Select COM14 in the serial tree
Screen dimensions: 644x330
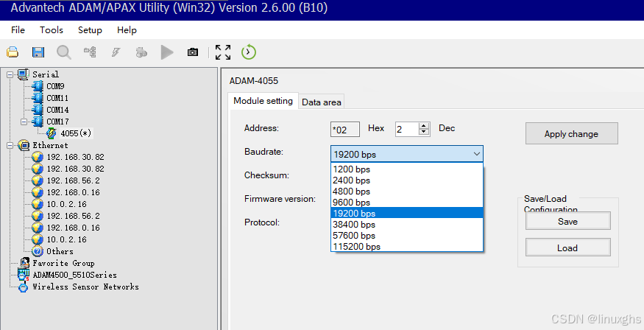[57, 110]
